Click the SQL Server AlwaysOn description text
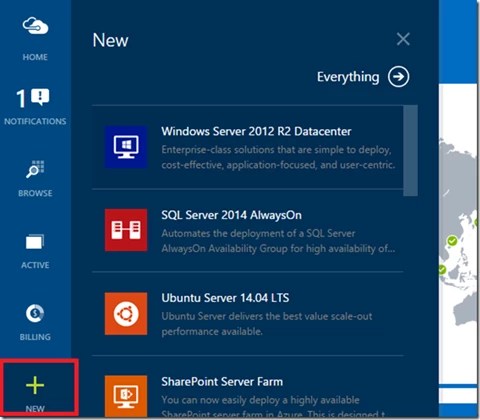The height and width of the screenshot is (420, 480). tap(278, 241)
